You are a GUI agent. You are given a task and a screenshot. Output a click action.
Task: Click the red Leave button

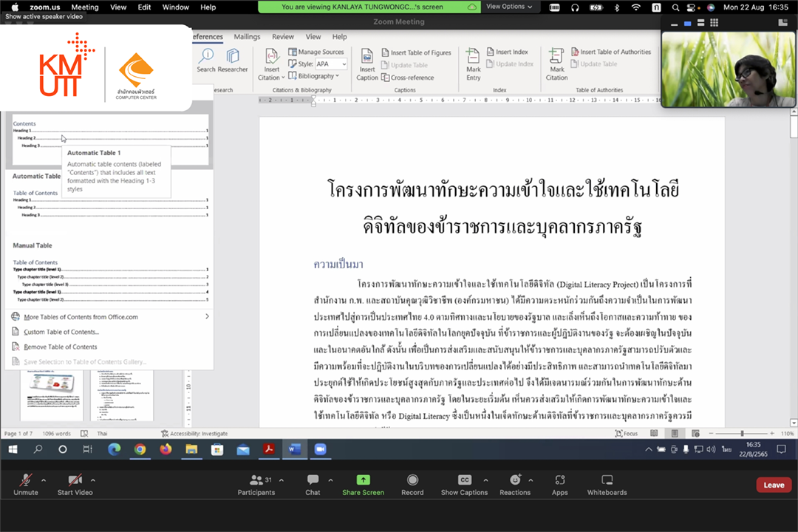[774, 485]
